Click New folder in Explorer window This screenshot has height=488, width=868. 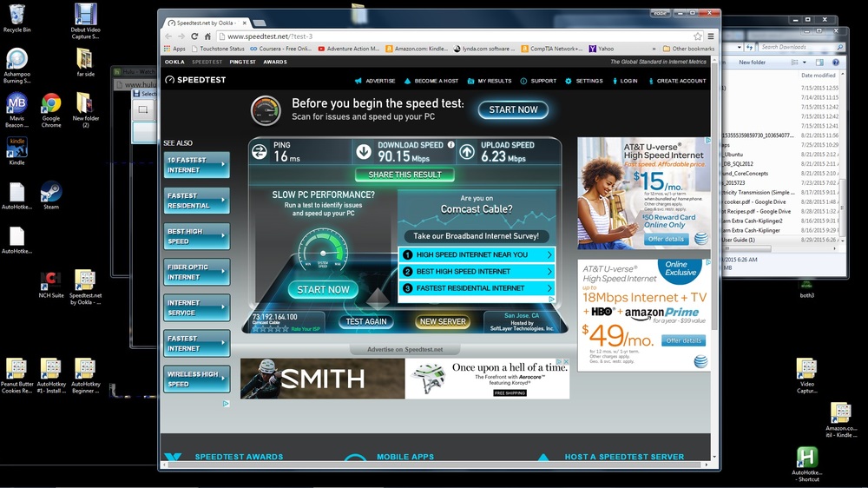tap(752, 62)
